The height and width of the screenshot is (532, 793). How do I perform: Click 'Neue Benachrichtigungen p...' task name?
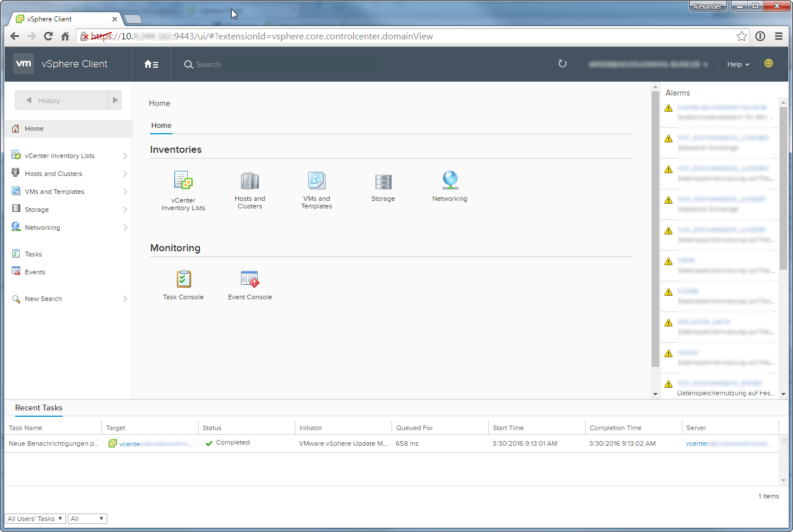point(54,444)
